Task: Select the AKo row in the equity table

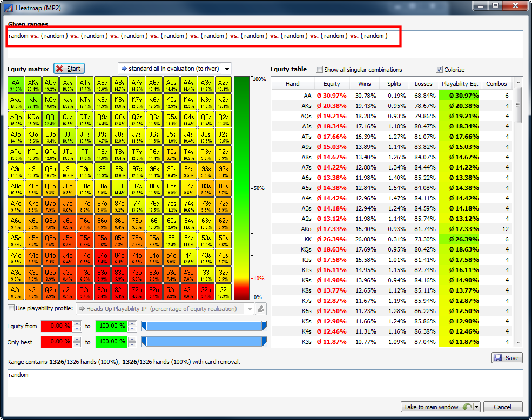Action: pyautogui.click(x=392, y=229)
